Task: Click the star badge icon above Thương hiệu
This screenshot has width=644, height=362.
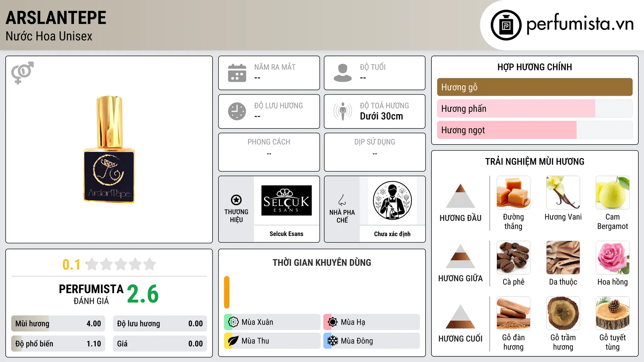Action: tap(236, 200)
